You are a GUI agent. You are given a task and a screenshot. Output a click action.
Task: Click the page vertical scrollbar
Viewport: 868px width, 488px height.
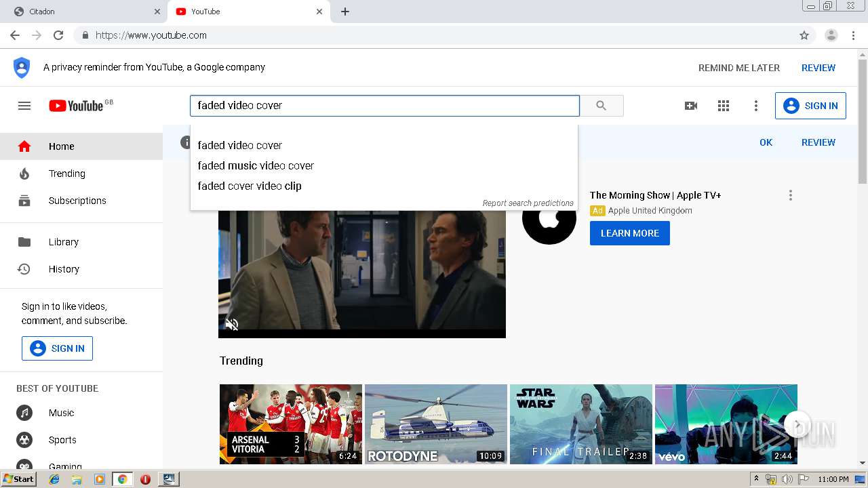point(863,122)
